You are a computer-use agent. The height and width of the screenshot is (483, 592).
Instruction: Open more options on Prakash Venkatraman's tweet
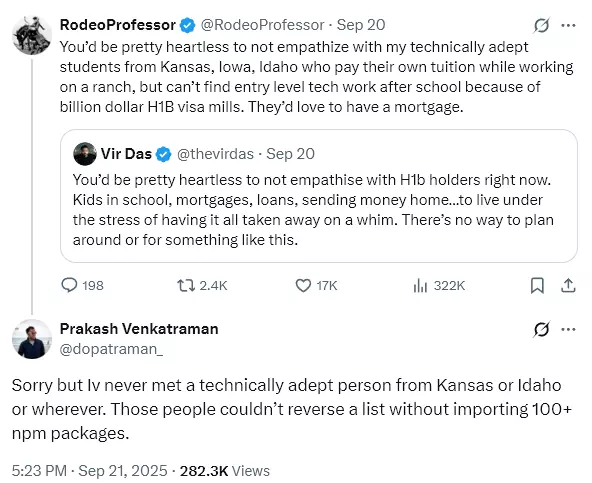point(568,329)
